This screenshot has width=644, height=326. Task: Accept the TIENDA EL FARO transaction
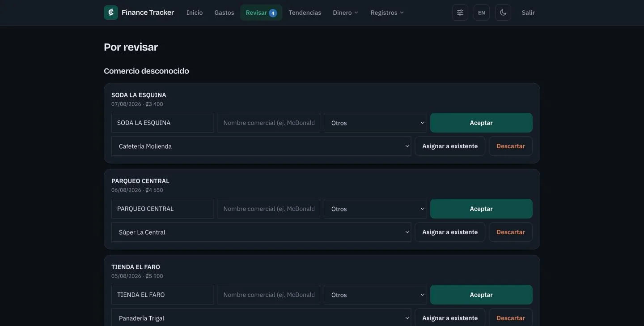(x=481, y=295)
